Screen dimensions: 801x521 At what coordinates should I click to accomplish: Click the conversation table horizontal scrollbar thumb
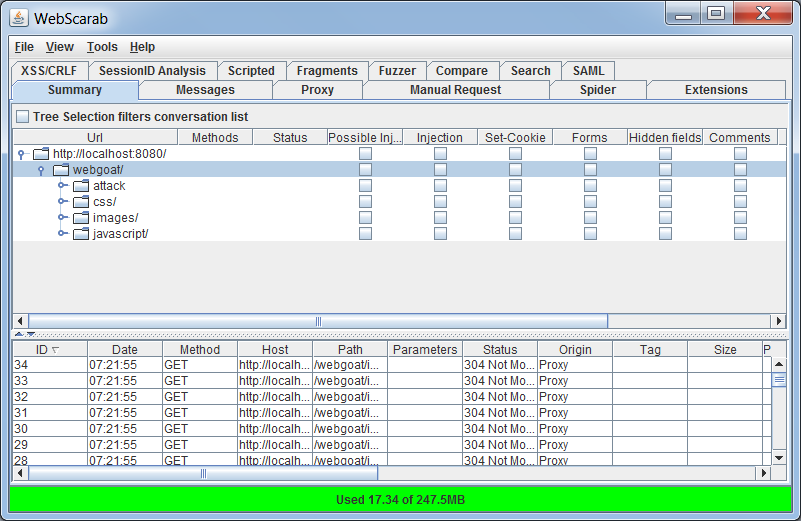click(203, 473)
